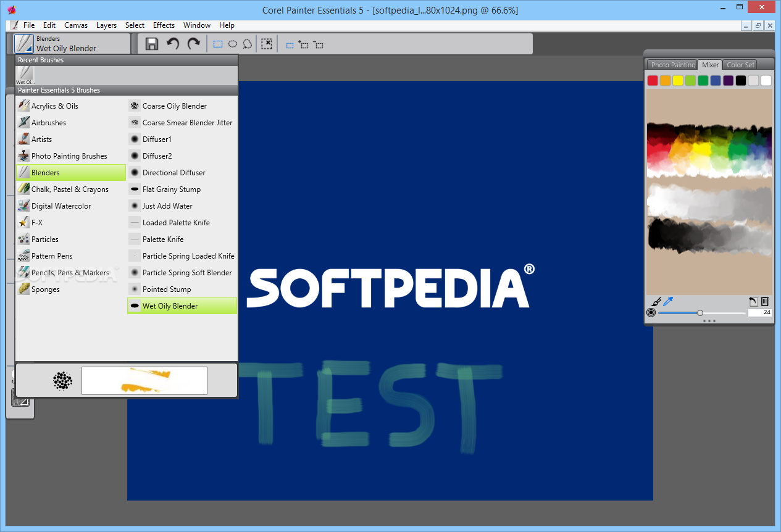Viewport: 781px width, 532px height.
Task: Choose the Directional Diffuser variant
Action: pyautogui.click(x=182, y=173)
